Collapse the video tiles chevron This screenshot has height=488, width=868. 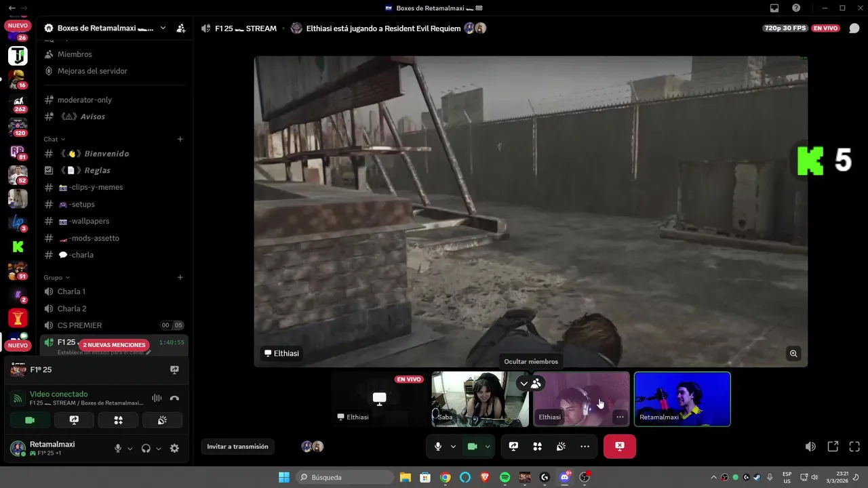tap(524, 384)
